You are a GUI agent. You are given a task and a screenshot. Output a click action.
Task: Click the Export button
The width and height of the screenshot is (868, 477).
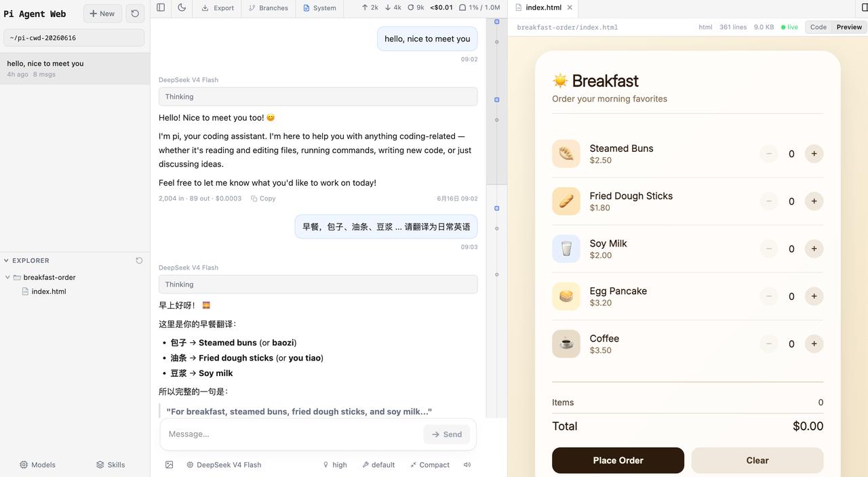click(x=218, y=7)
